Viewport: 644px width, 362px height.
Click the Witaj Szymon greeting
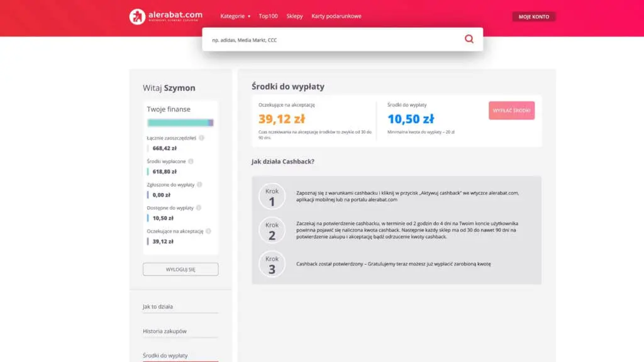169,88
